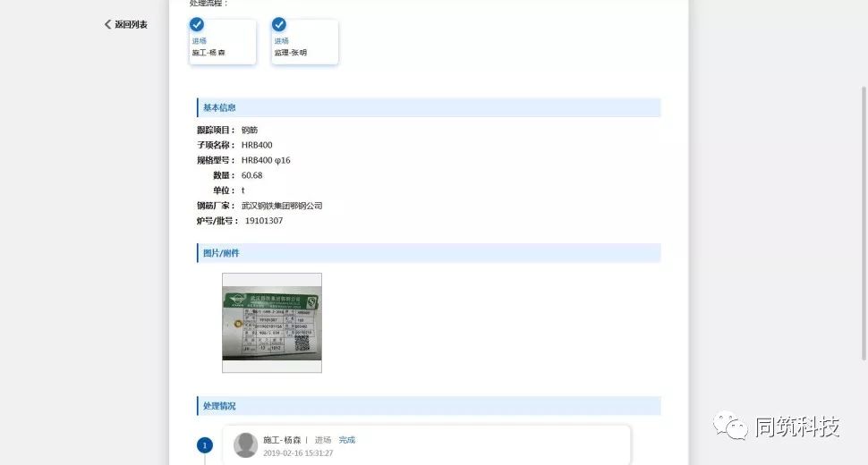Click timestamp 2019-02-16 15:31:27
The image size is (868, 465).
(298, 452)
